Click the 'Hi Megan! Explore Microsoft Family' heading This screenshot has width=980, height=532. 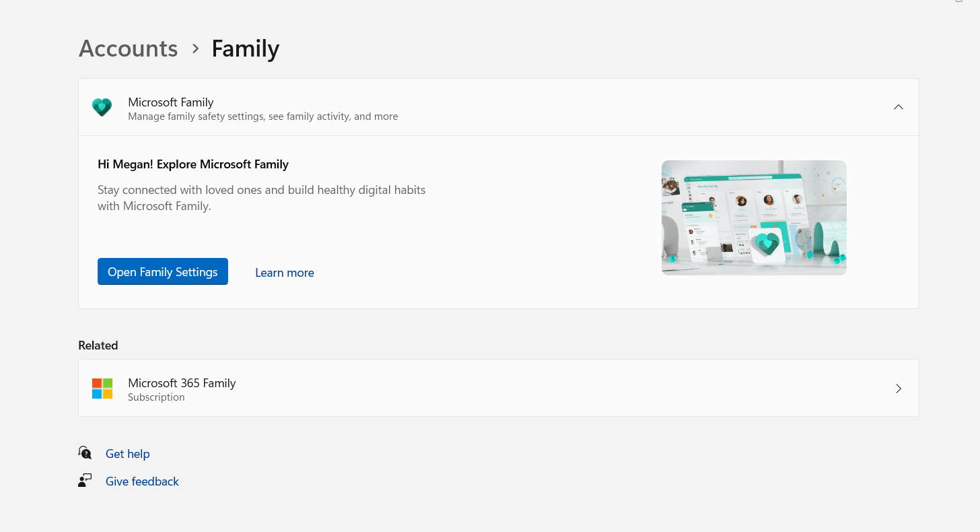(193, 164)
